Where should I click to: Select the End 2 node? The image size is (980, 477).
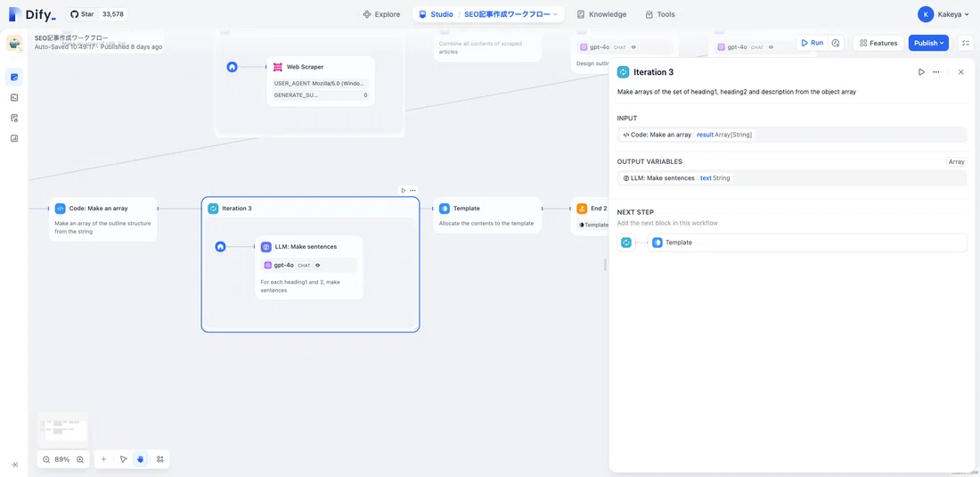pyautogui.click(x=590, y=217)
